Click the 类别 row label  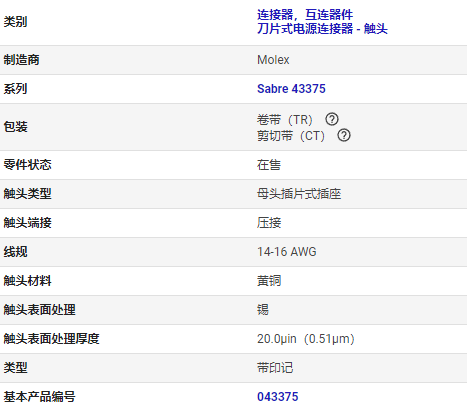pos(15,22)
